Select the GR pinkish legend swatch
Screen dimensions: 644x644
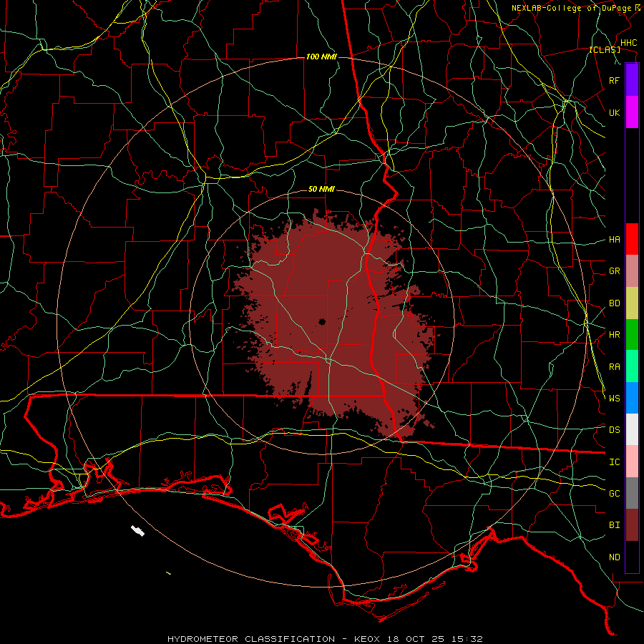[x=632, y=271]
